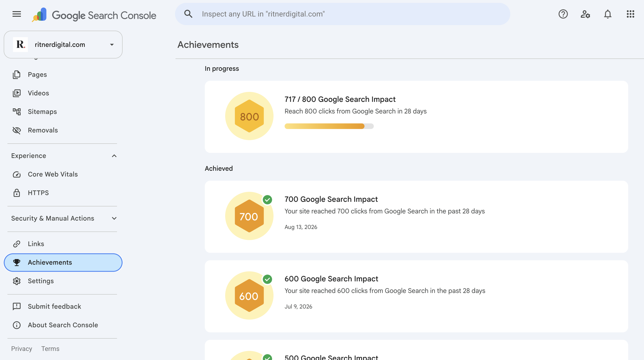Select Removals in the sidebar

pos(63,130)
